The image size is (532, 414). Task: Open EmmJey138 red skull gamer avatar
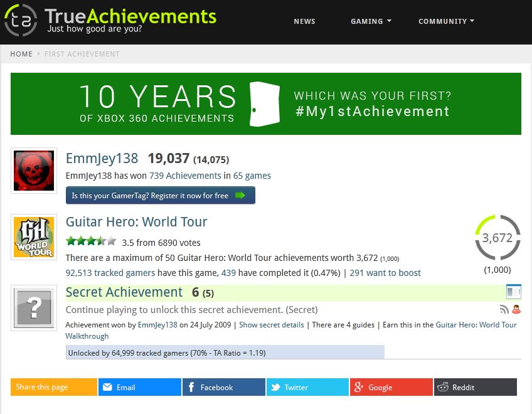[x=34, y=171]
